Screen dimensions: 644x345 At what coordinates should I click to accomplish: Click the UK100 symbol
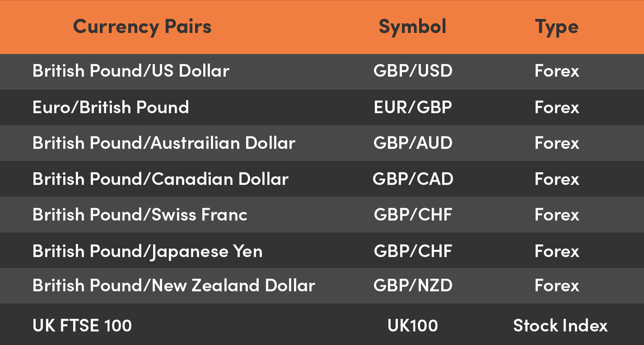tap(413, 326)
